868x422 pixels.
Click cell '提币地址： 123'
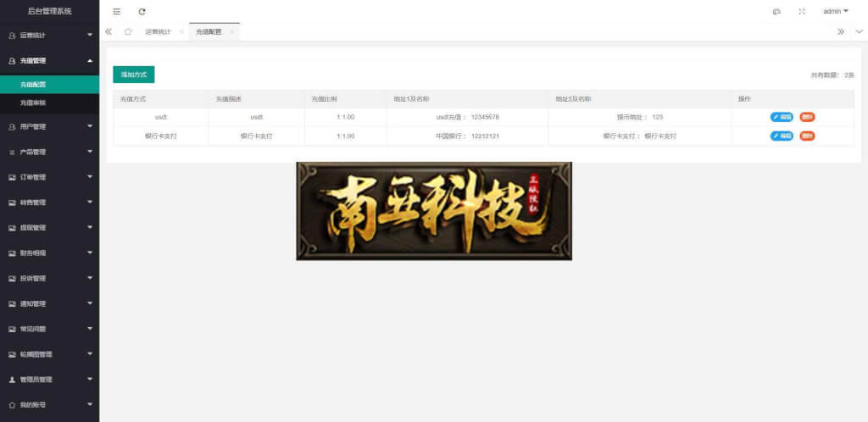click(640, 117)
